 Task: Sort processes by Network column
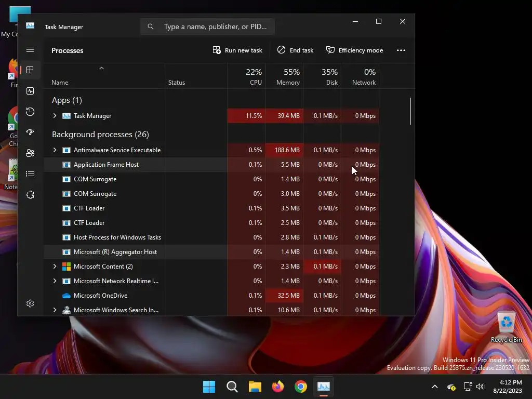361,76
